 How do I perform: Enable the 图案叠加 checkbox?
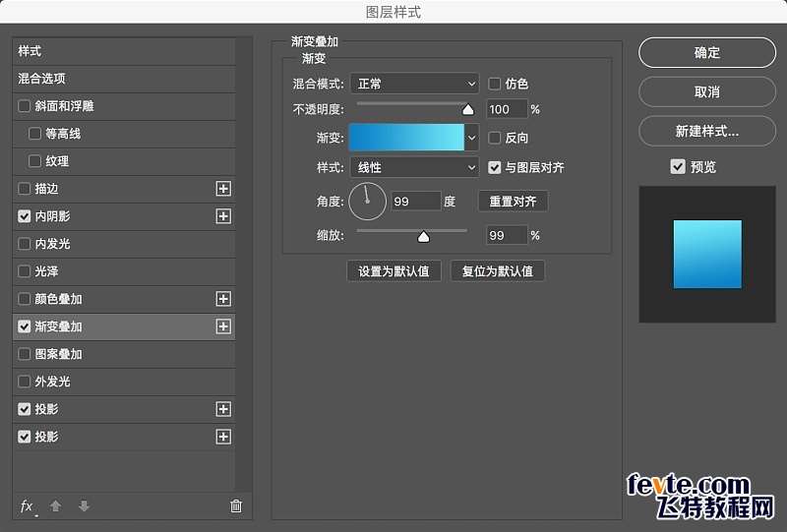24,354
